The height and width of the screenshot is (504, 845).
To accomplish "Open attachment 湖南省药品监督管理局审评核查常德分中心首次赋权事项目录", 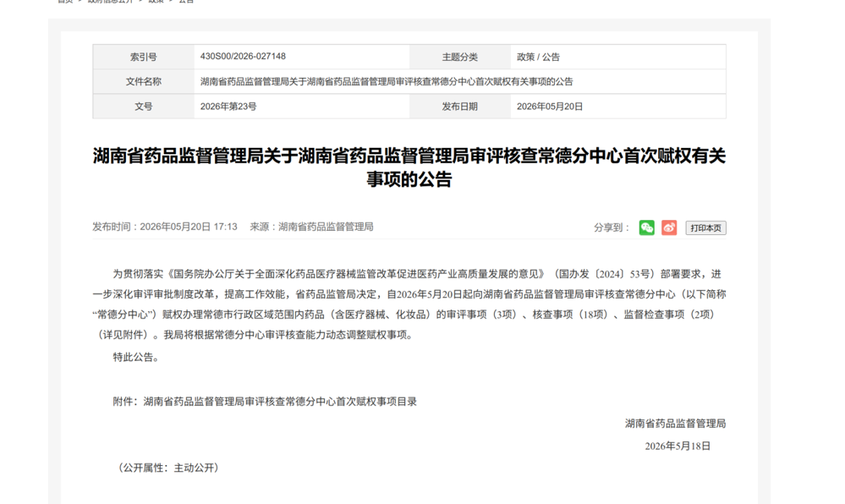I will (280, 402).
